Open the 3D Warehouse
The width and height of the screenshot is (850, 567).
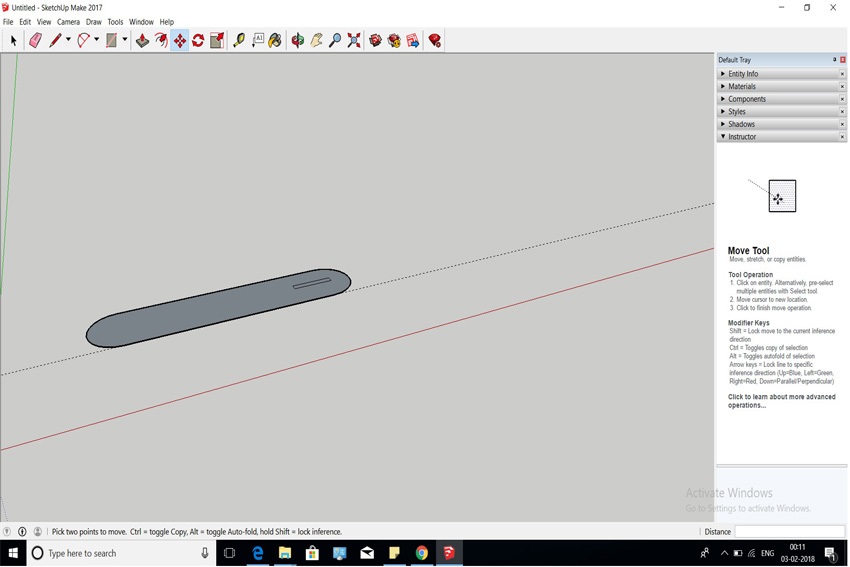375,41
